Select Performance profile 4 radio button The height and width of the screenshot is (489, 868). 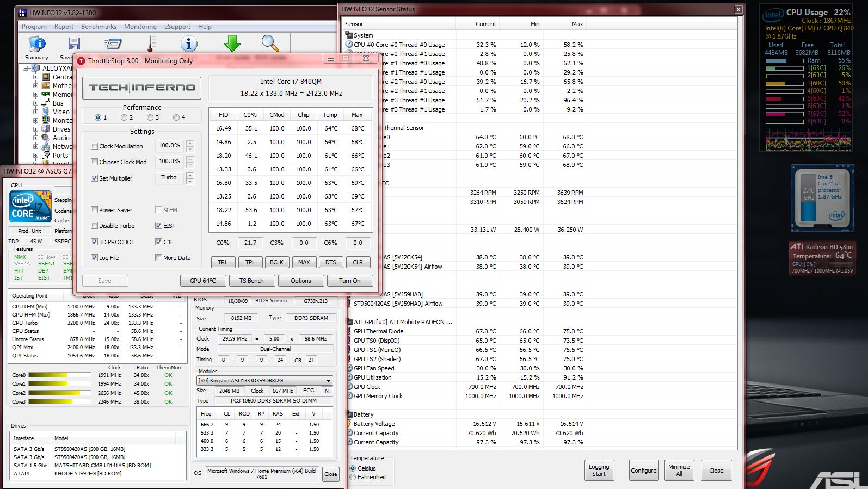point(176,117)
